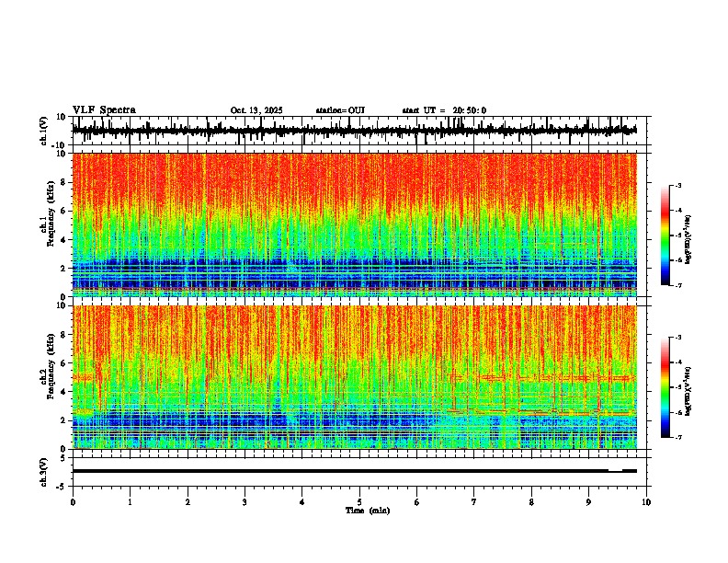Click the "8" kHz tick on ch.1 spectrogram
The height and width of the screenshot is (563, 728).
tap(63, 182)
